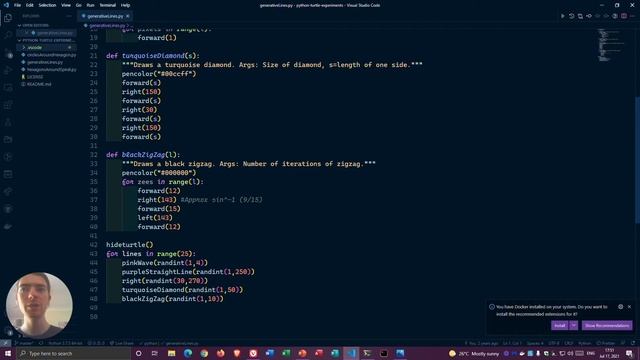
Task: Close the generativeLines.py editor tab
Action: (127, 16)
